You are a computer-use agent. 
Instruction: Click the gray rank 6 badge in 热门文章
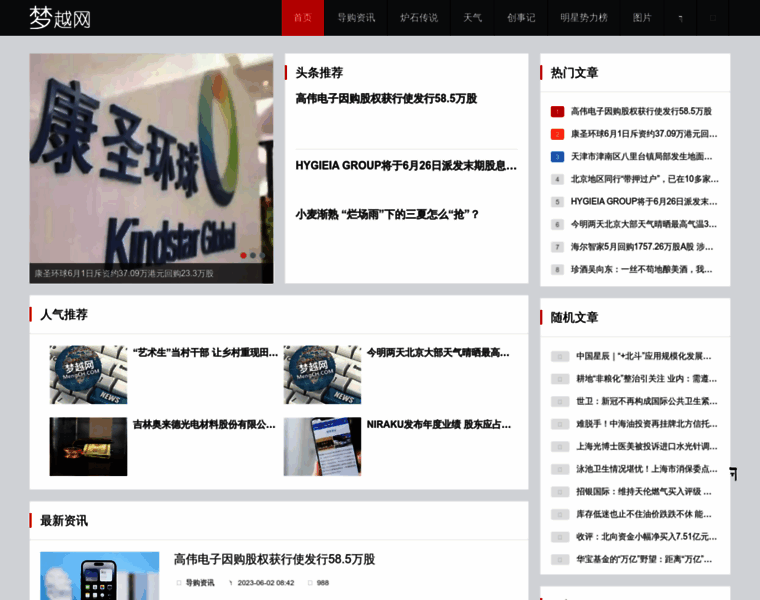(x=557, y=224)
